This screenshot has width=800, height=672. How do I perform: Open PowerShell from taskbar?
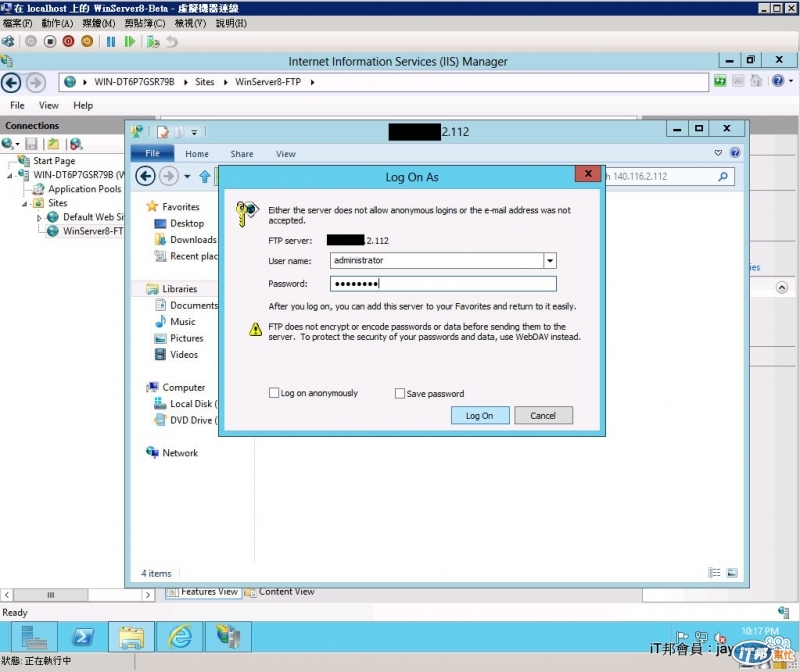83,637
